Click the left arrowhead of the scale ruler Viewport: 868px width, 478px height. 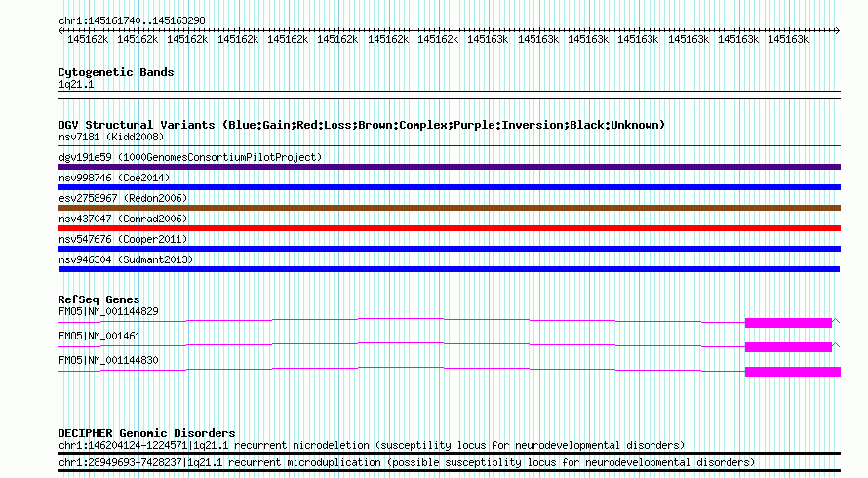tap(60, 30)
